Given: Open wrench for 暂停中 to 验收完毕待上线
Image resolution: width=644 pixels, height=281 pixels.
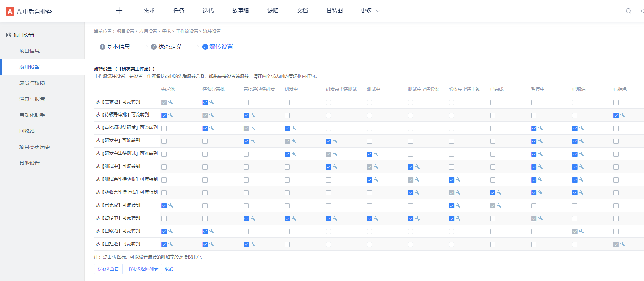Looking at the screenshot, I should coord(458,218).
